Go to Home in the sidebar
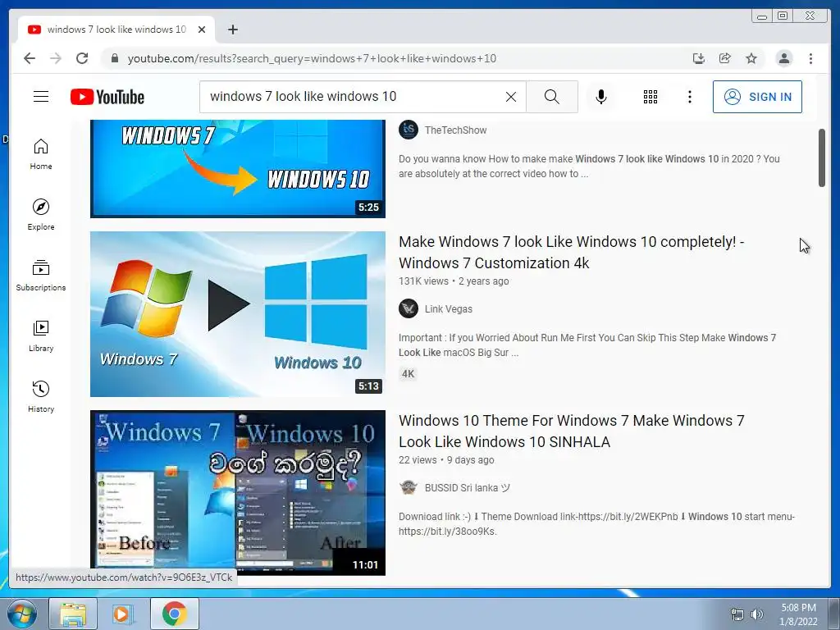840x630 pixels. [x=41, y=154]
